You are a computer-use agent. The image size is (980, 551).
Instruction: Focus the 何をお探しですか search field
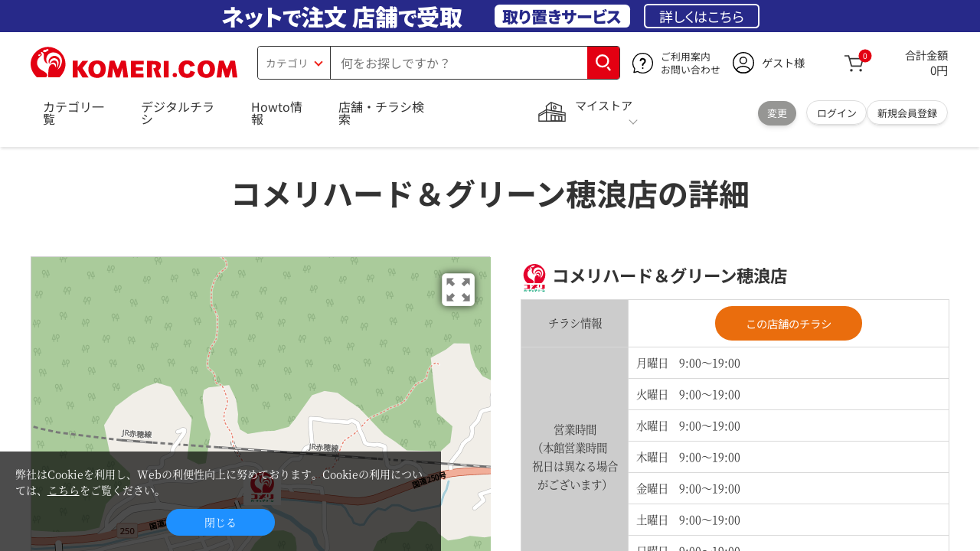[459, 63]
